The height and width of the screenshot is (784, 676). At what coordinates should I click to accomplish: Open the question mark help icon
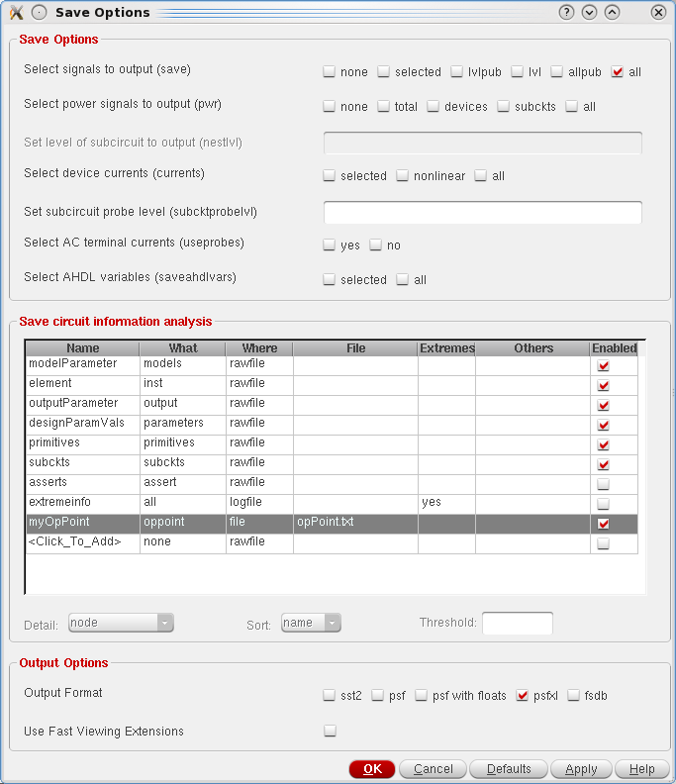566,12
